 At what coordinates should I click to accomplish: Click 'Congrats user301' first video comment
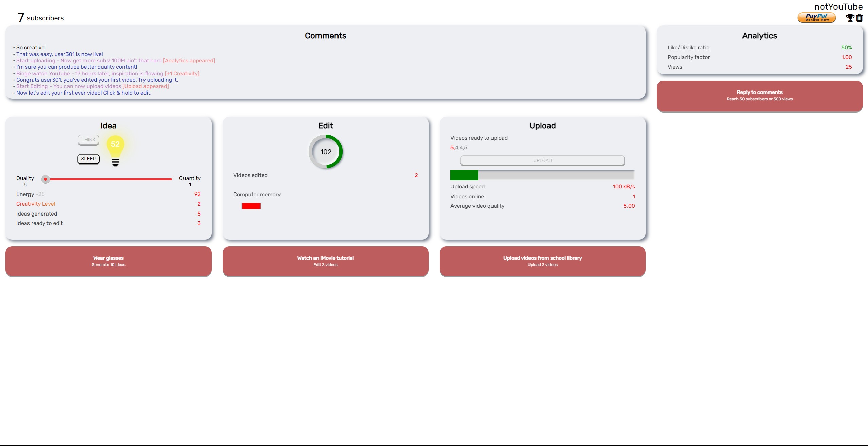pyautogui.click(x=97, y=80)
